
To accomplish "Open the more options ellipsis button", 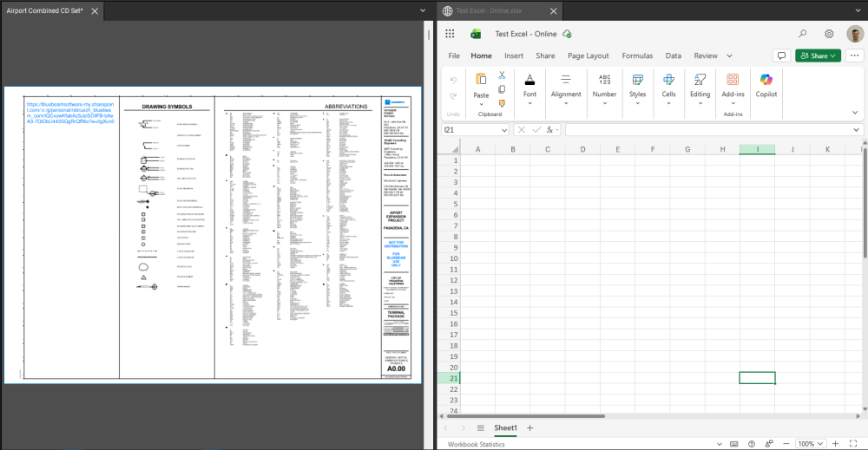I will click(854, 55).
